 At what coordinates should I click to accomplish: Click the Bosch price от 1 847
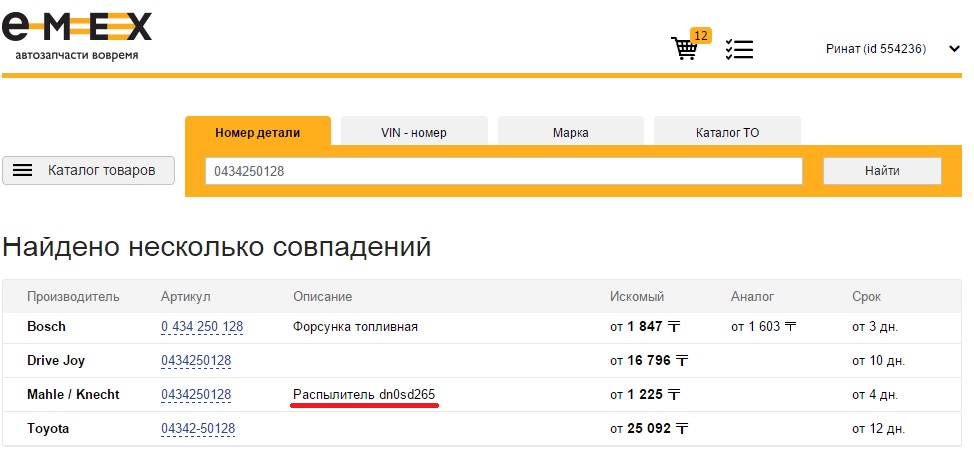pos(645,327)
